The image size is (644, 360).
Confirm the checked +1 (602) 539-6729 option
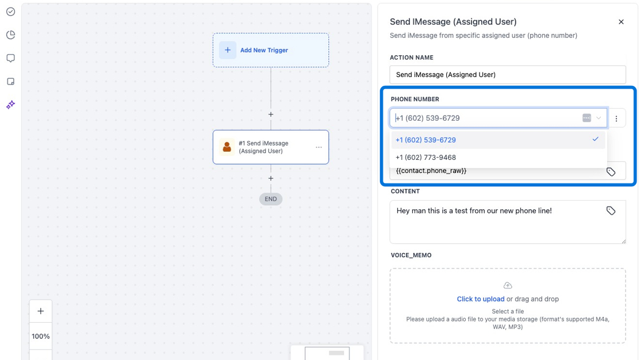425,140
